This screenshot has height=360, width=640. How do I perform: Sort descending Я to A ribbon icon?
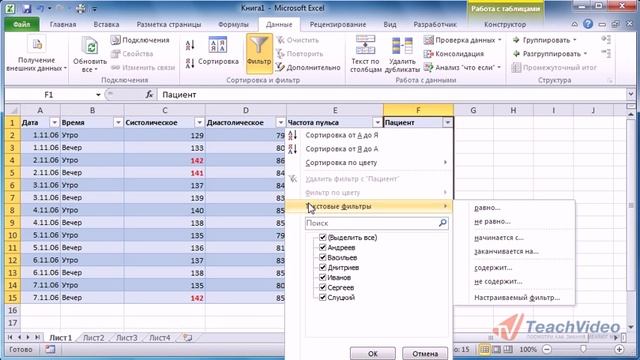click(190, 63)
